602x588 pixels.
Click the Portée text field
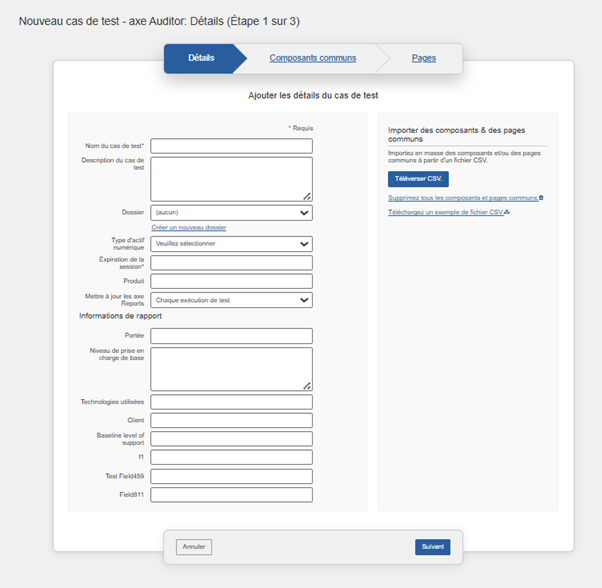click(231, 336)
